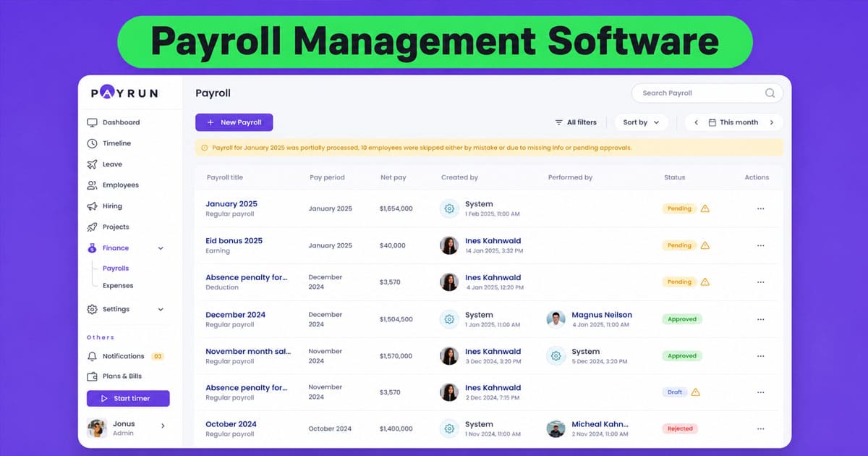The height and width of the screenshot is (456, 868).
Task: Click the $1,400,000 net pay value
Action: pos(396,428)
